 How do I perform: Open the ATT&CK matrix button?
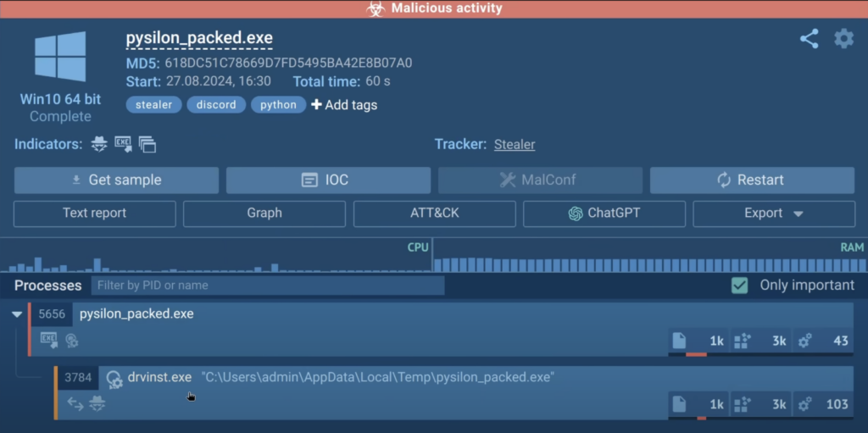(435, 214)
